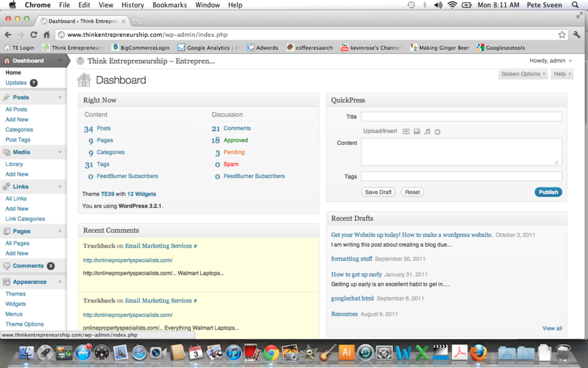The image size is (588, 368).
Task: Toggle the Appearance sidebar section arrow
Action: 60,282
